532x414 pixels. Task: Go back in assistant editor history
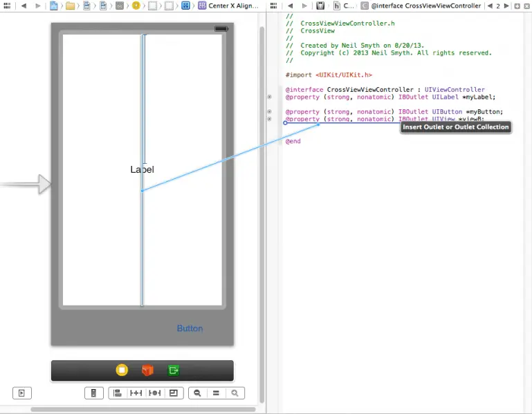(x=290, y=6)
